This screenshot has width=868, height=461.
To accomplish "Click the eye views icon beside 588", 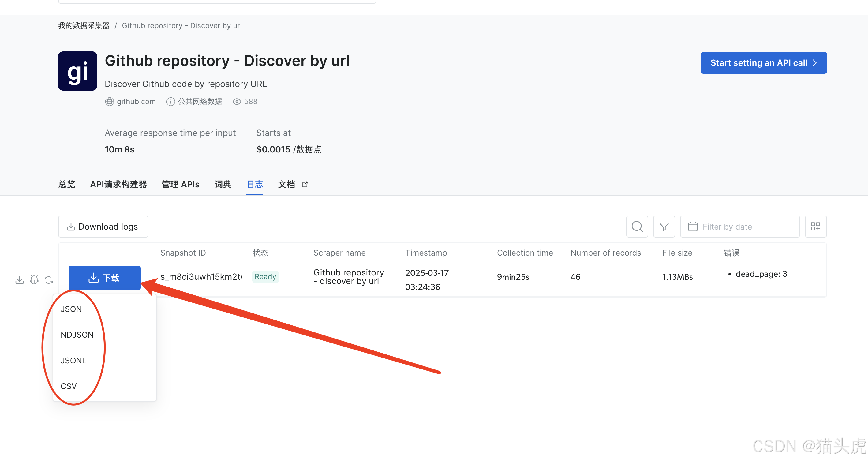I will pyautogui.click(x=237, y=101).
